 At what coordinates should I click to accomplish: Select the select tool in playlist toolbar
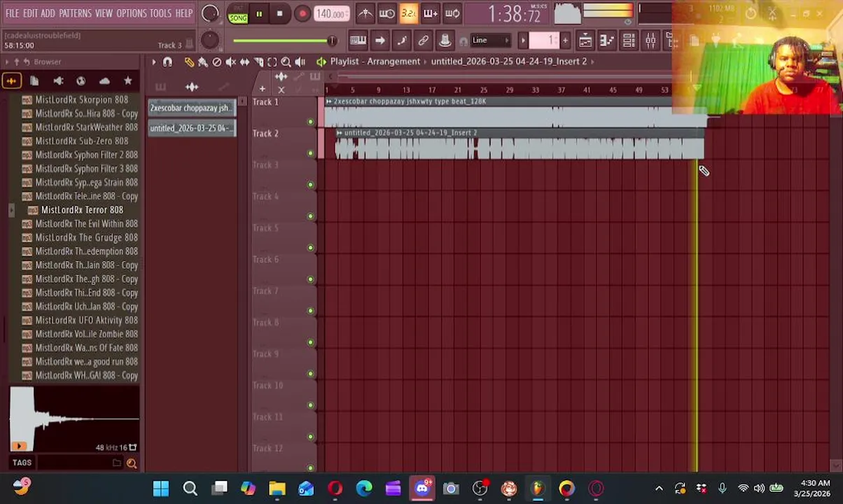pyautogui.click(x=272, y=62)
